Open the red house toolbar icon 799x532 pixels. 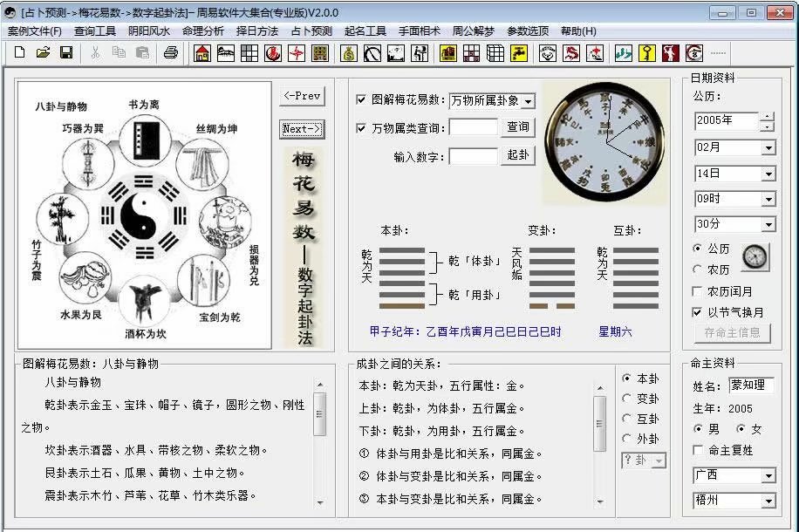pos(202,53)
